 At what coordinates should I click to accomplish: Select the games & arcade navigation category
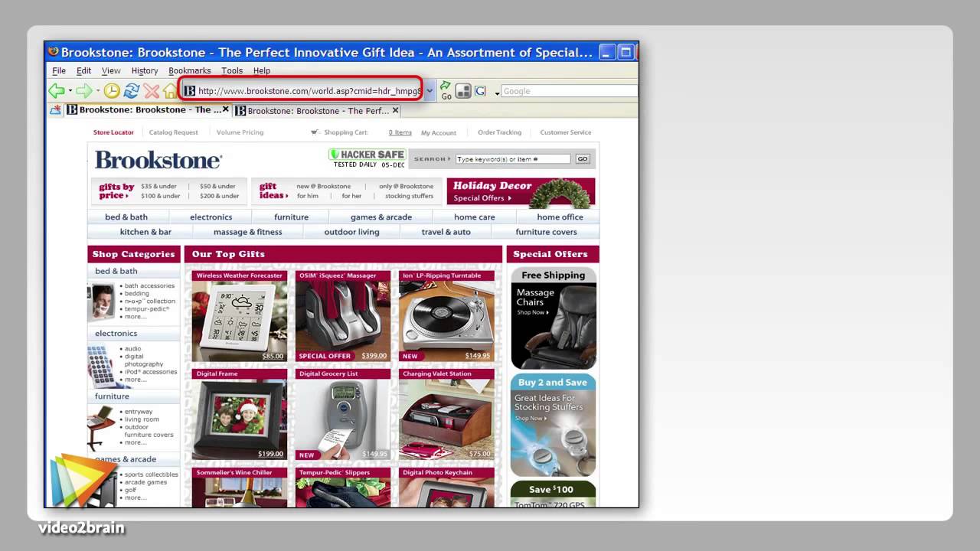[x=381, y=217]
